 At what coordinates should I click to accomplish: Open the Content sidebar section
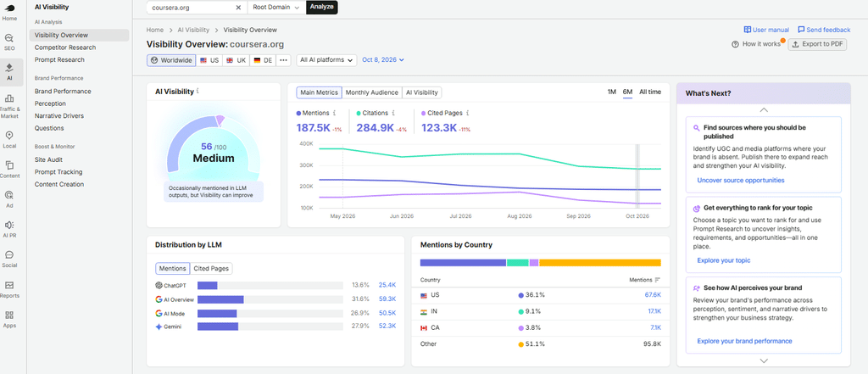[9, 170]
